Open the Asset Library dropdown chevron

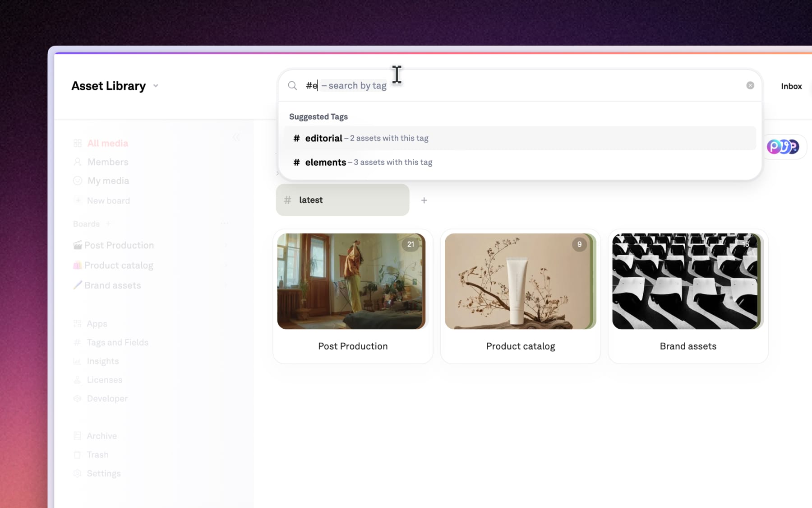click(156, 86)
